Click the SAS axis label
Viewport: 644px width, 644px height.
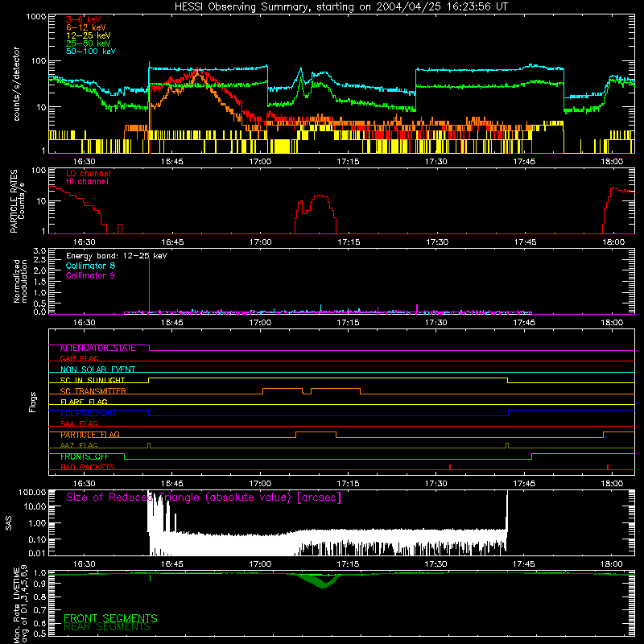coord(9,523)
